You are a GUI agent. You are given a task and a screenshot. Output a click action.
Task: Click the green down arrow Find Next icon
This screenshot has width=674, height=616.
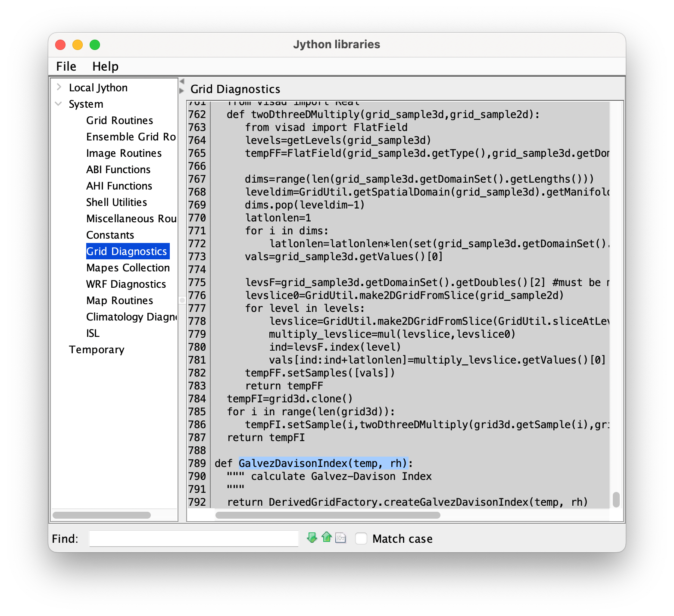tap(312, 538)
